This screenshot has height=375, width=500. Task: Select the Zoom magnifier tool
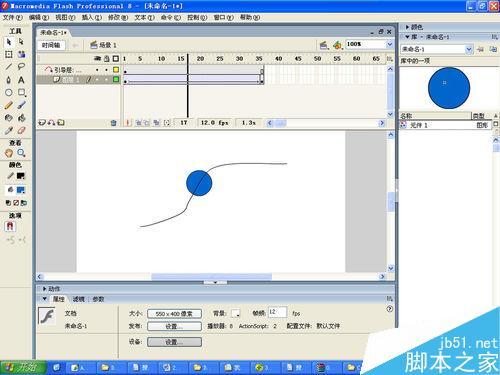[x=21, y=153]
